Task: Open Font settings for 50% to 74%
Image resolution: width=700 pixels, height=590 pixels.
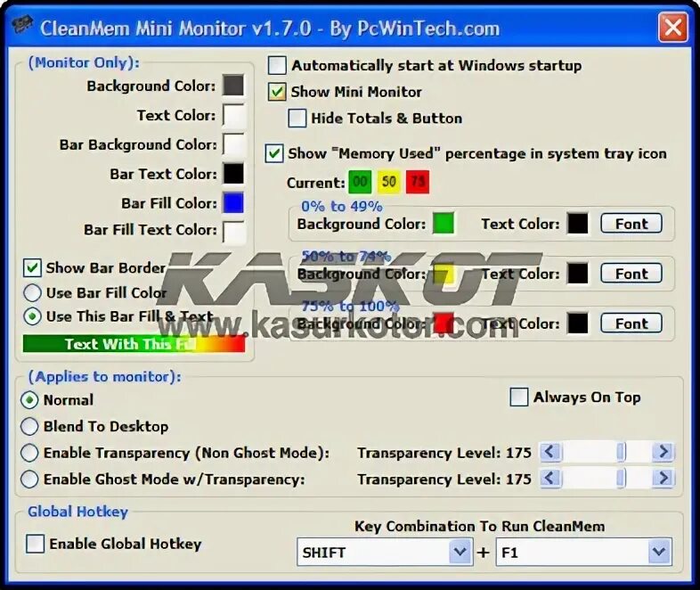Action: pos(631,274)
